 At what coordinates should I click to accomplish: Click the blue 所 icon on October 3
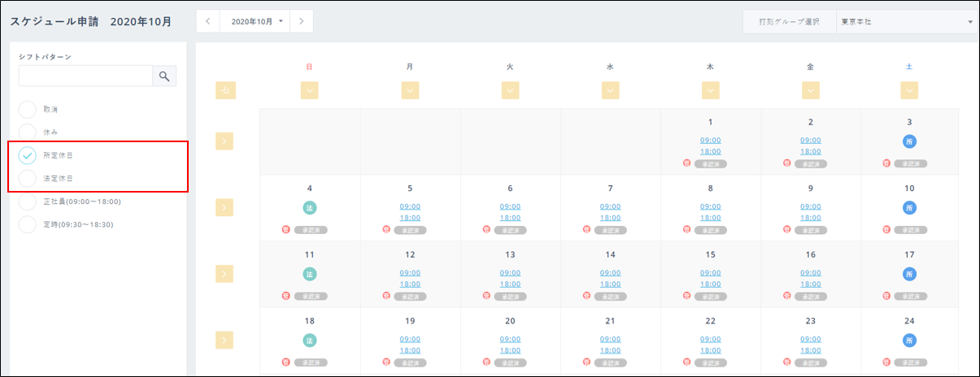[x=909, y=141]
